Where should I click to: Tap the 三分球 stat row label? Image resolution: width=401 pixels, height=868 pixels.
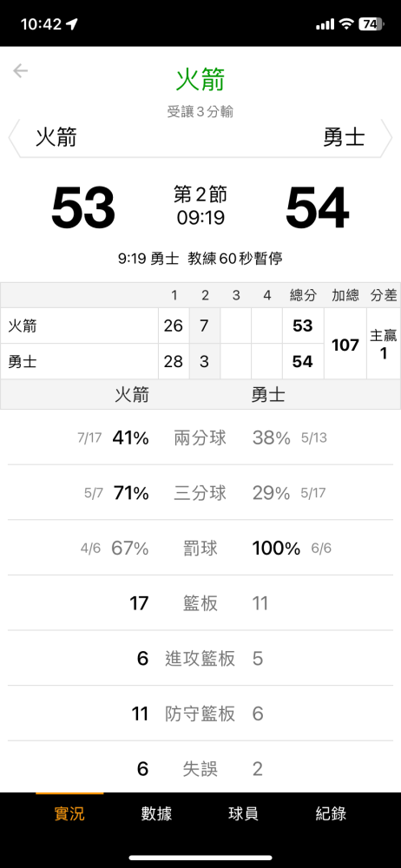(x=200, y=493)
